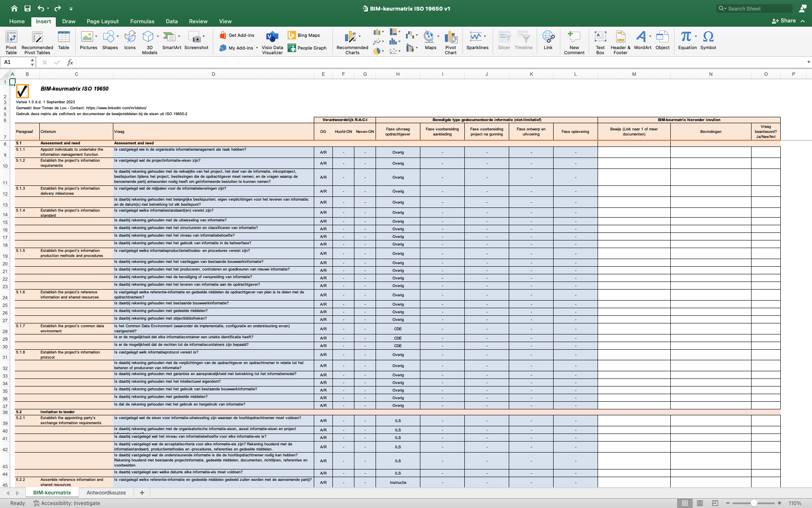Expand the Shapes dropdown arrow
The image size is (812, 508).
pyautogui.click(x=118, y=36)
